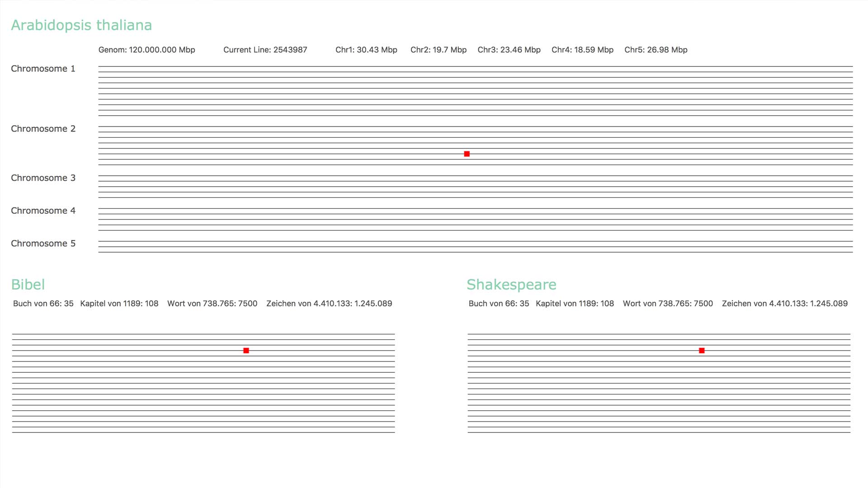Viewport: 868px width, 488px height.
Task: Click Shakespeare's Zeichen von 4.410.133 stat
Action: click(784, 304)
